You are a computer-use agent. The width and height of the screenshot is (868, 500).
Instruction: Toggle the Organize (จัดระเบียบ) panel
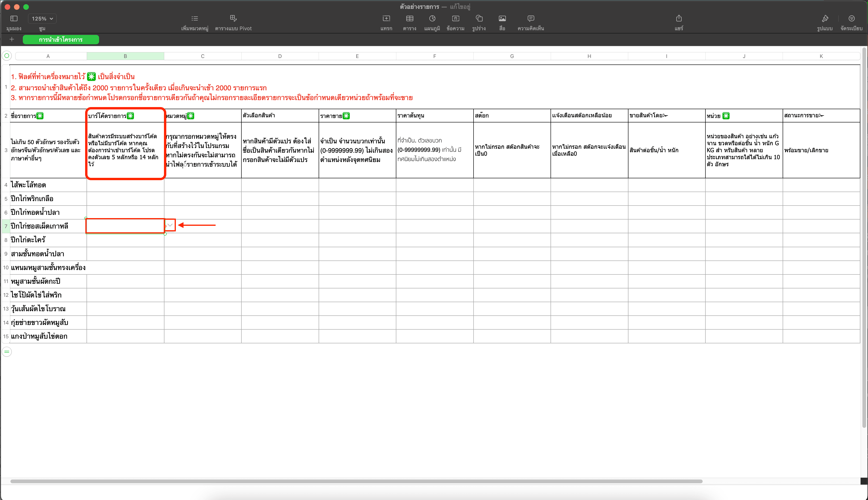851,19
